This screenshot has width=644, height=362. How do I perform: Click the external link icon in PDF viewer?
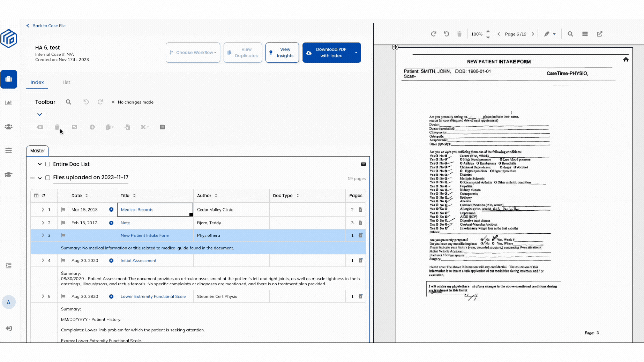600,34
